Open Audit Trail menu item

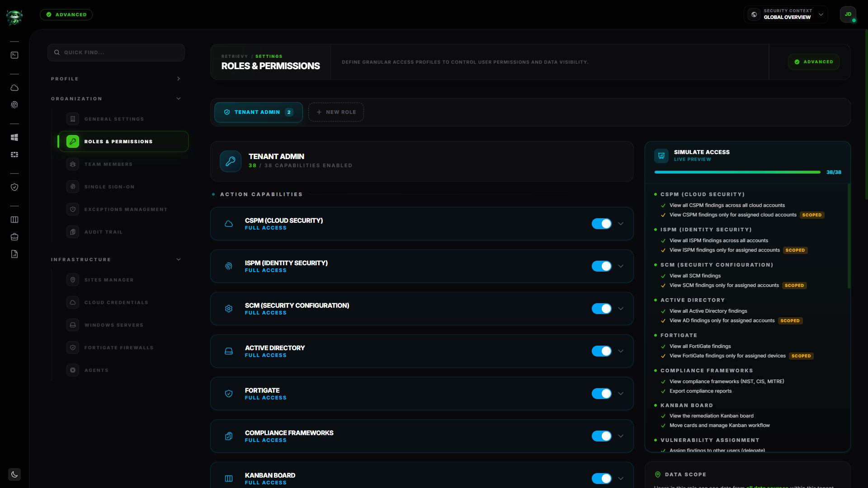[123, 232]
